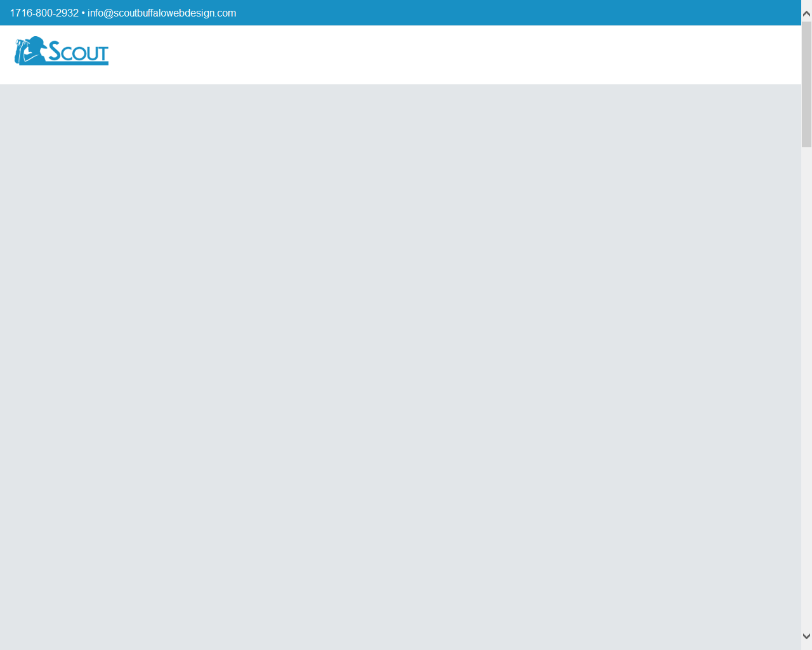Click blank white header right of the logo
This screenshot has height=650, width=812.
[x=444, y=55]
